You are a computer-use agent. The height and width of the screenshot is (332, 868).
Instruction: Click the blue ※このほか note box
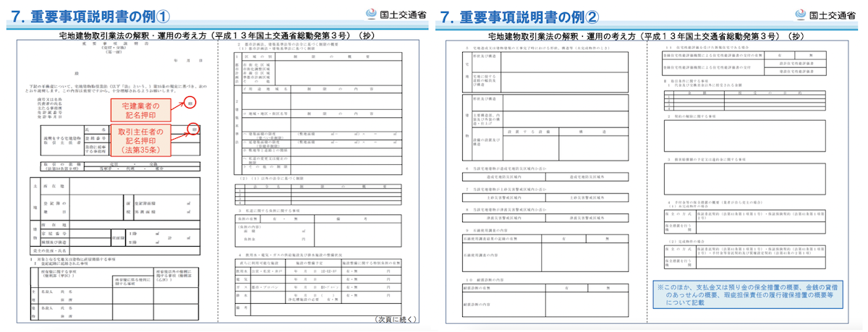click(748, 295)
